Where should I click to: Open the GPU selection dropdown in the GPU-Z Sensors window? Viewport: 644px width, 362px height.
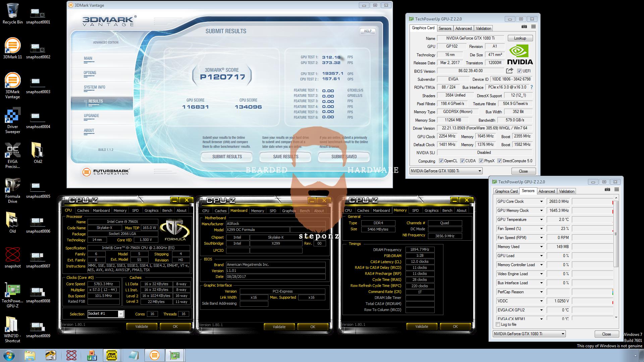tap(529, 334)
